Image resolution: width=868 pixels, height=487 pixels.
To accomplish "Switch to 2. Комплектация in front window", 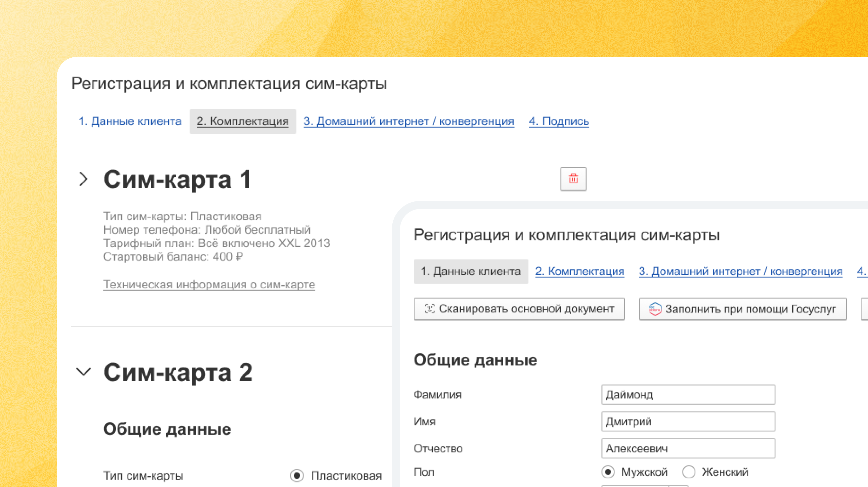I will point(580,271).
